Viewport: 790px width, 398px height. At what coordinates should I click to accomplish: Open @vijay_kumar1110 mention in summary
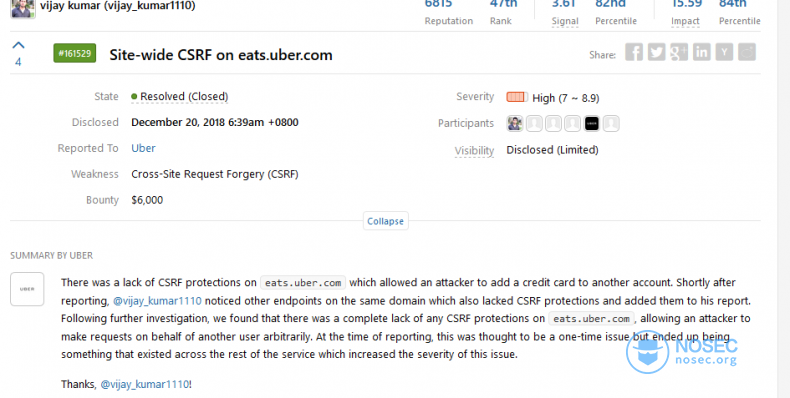tap(157, 301)
